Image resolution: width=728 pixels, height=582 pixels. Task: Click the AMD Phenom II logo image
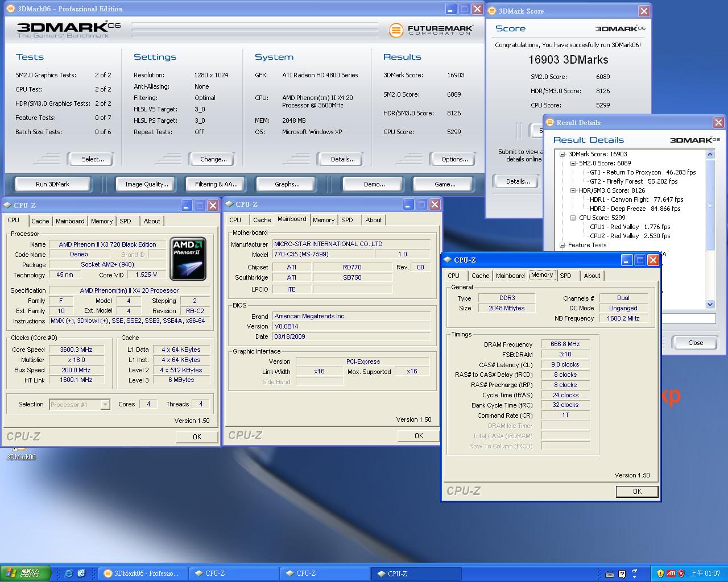tap(188, 259)
